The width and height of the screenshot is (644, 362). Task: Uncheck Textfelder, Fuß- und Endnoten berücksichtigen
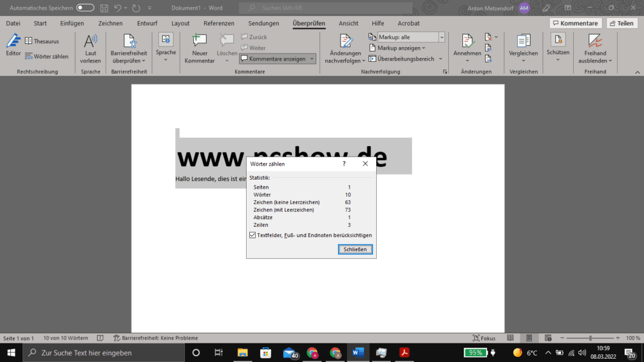click(x=252, y=235)
